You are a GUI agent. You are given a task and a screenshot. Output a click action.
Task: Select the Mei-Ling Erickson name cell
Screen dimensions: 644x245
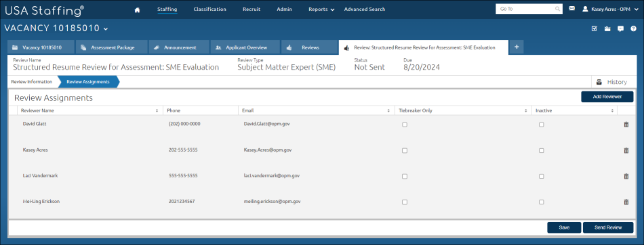[41, 202]
